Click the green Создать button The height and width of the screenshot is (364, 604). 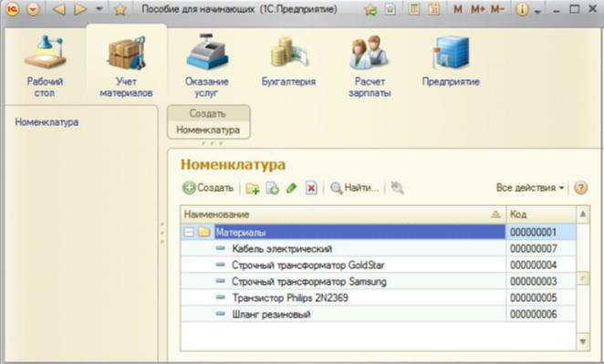(x=208, y=188)
